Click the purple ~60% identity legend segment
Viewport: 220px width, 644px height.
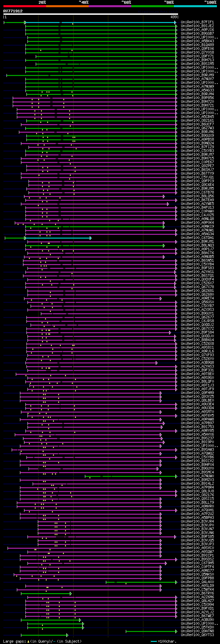[110, 6]
